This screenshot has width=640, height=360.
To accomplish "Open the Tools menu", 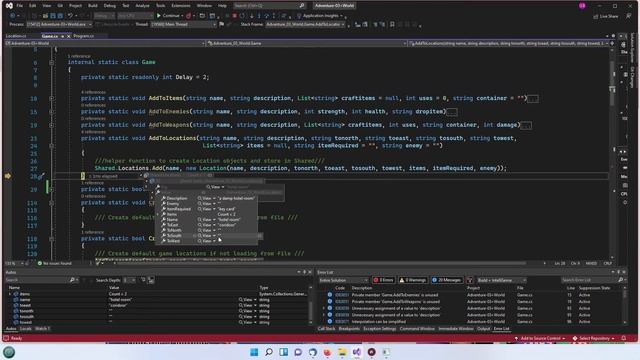I will pos(161,6).
